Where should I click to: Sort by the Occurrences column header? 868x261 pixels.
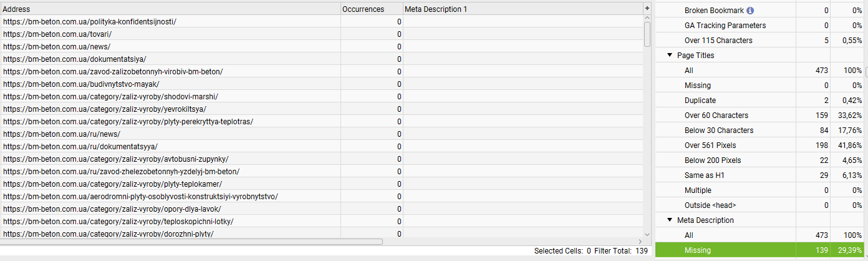point(372,9)
